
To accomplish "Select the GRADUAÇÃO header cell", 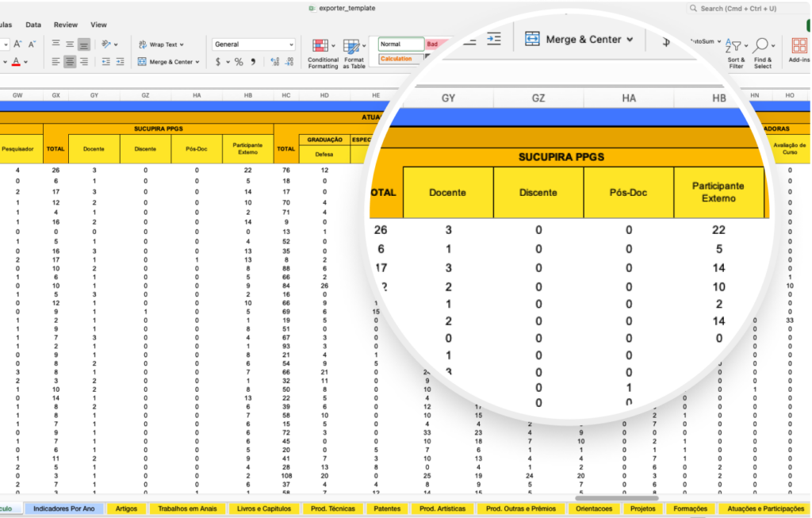I will click(x=324, y=140).
